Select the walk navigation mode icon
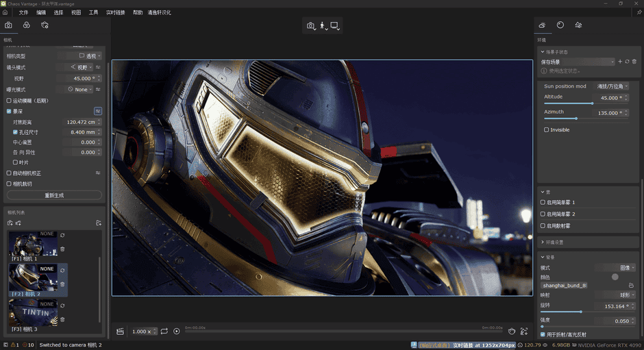This screenshot has height=350, width=644. (323, 26)
